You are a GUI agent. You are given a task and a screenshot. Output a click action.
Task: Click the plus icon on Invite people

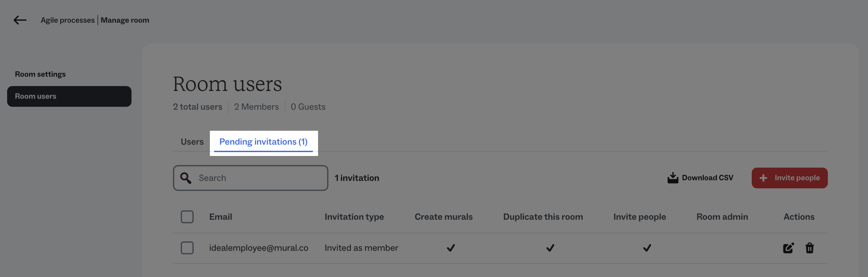click(x=763, y=178)
